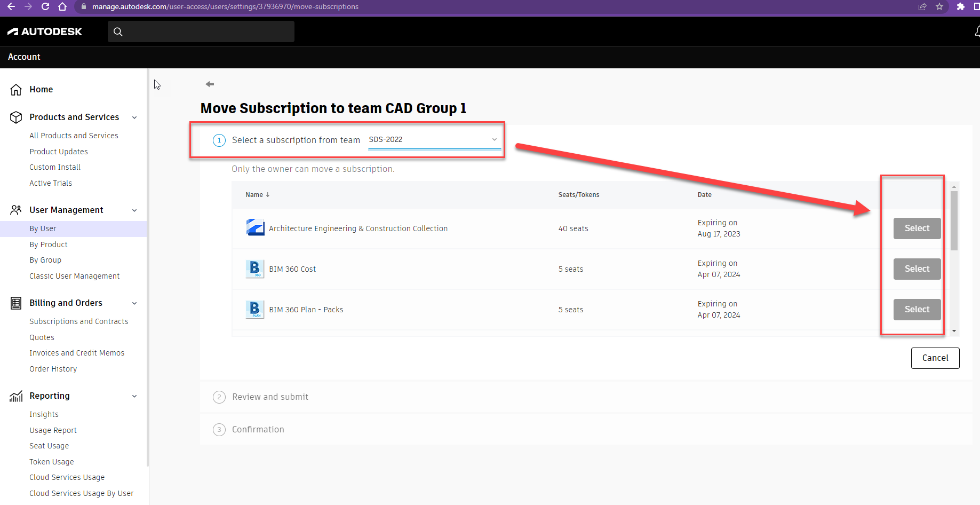Open Home in the sidebar

tap(41, 89)
